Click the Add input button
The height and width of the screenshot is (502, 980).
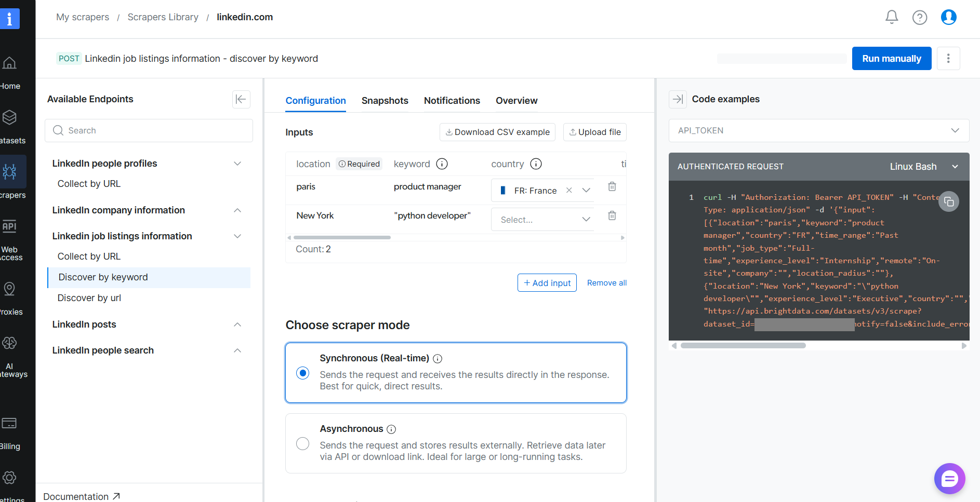click(547, 283)
